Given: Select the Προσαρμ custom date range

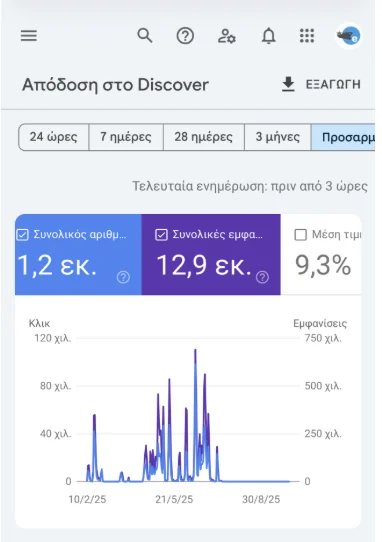Looking at the screenshot, I should coord(343,137).
